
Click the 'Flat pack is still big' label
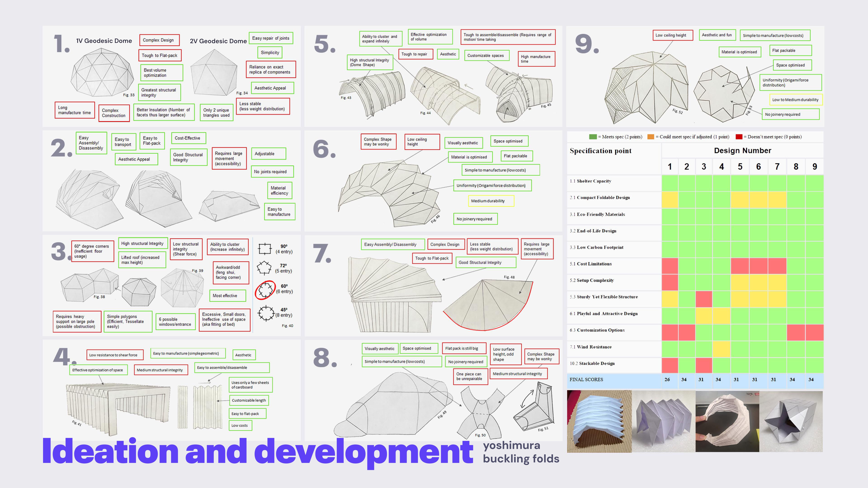click(464, 348)
